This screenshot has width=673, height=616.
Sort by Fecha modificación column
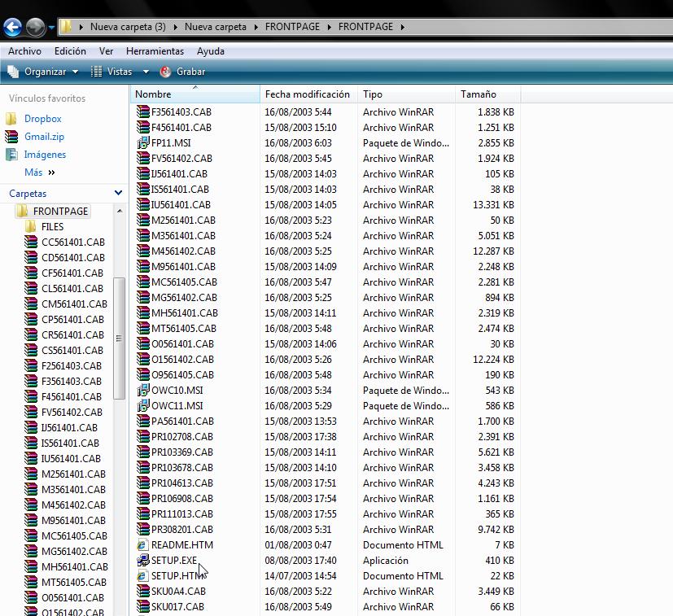coord(308,94)
